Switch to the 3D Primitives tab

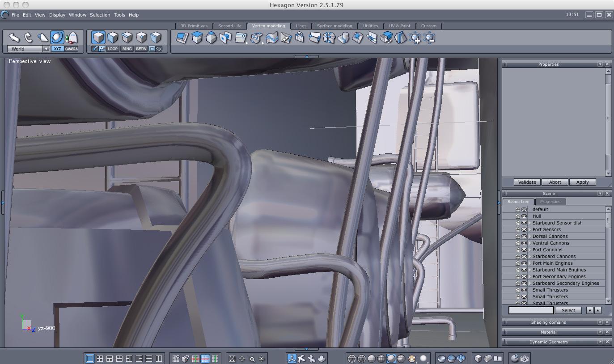point(194,26)
